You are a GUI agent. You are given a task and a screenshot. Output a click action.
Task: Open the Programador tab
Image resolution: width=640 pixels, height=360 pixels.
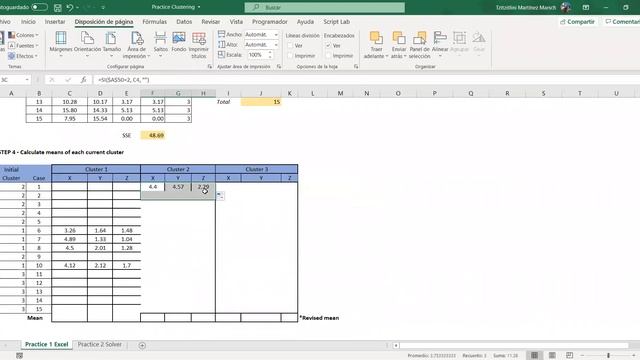click(x=269, y=22)
